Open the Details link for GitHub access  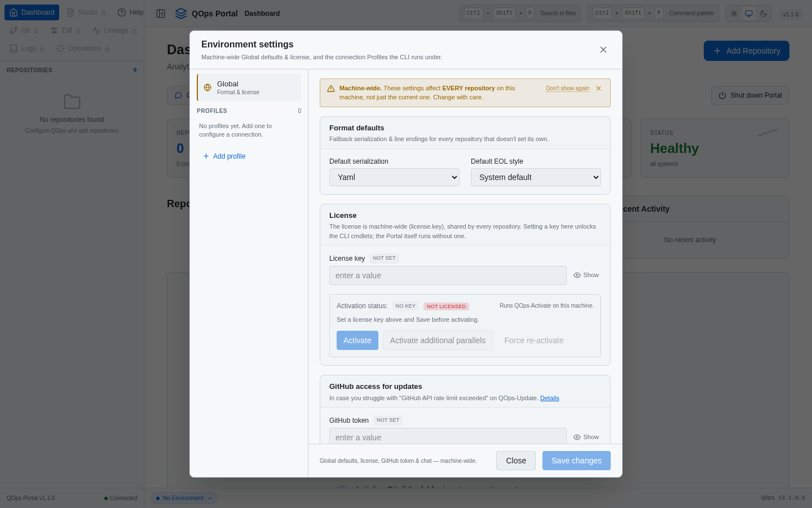550,398
